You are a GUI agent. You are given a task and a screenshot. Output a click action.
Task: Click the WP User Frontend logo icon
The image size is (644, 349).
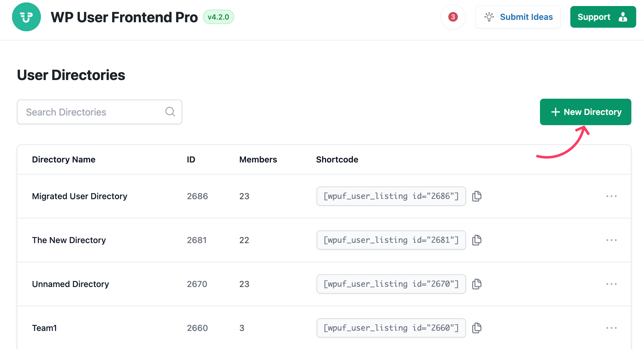pyautogui.click(x=26, y=17)
